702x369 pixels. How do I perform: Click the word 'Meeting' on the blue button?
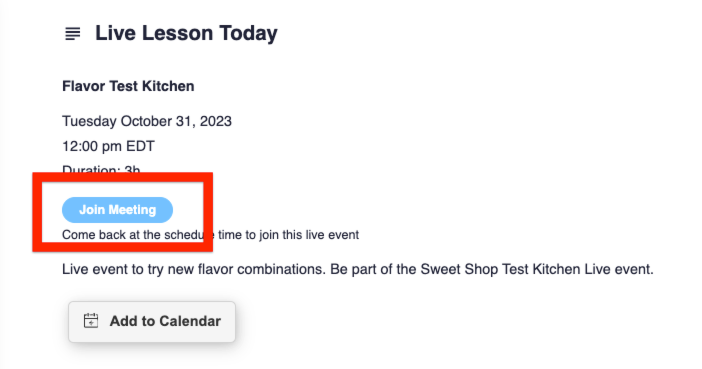(x=132, y=210)
